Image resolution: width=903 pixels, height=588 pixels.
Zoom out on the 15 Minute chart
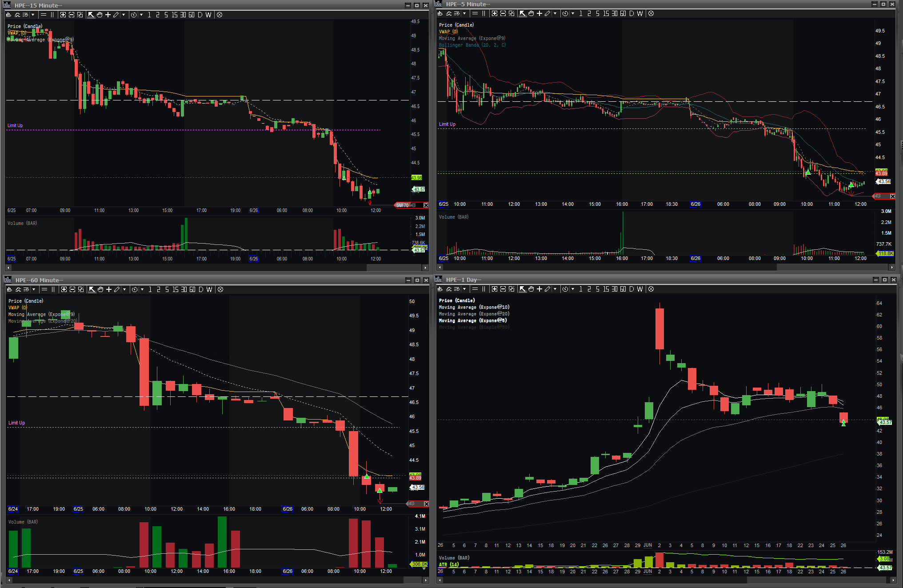pos(71,15)
